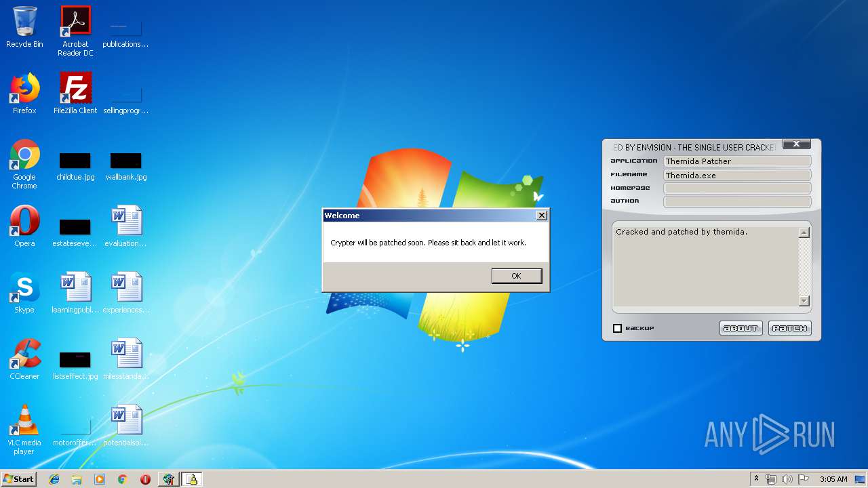868x488 pixels.
Task: Click the application field Themida Patcher
Action: tap(737, 161)
